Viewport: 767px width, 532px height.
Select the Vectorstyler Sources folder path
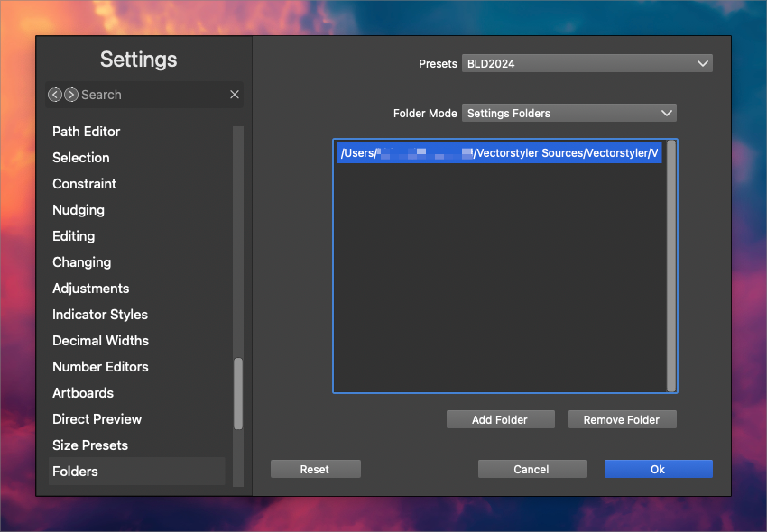[x=500, y=153]
